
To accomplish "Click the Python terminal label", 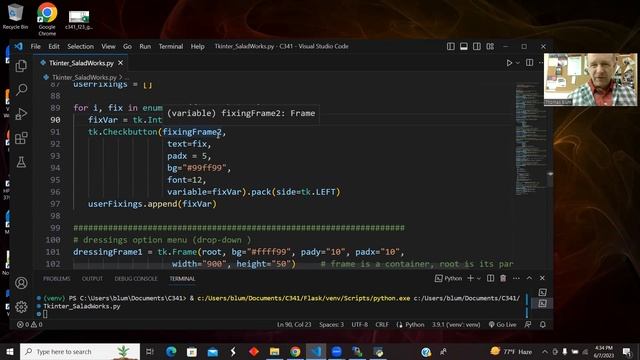I will coord(449,278).
